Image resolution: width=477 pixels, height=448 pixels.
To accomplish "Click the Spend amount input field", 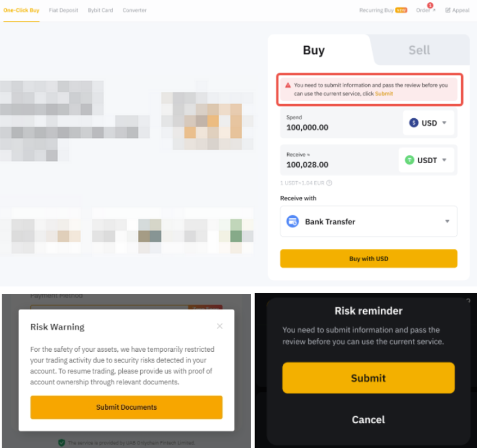I will click(338, 127).
